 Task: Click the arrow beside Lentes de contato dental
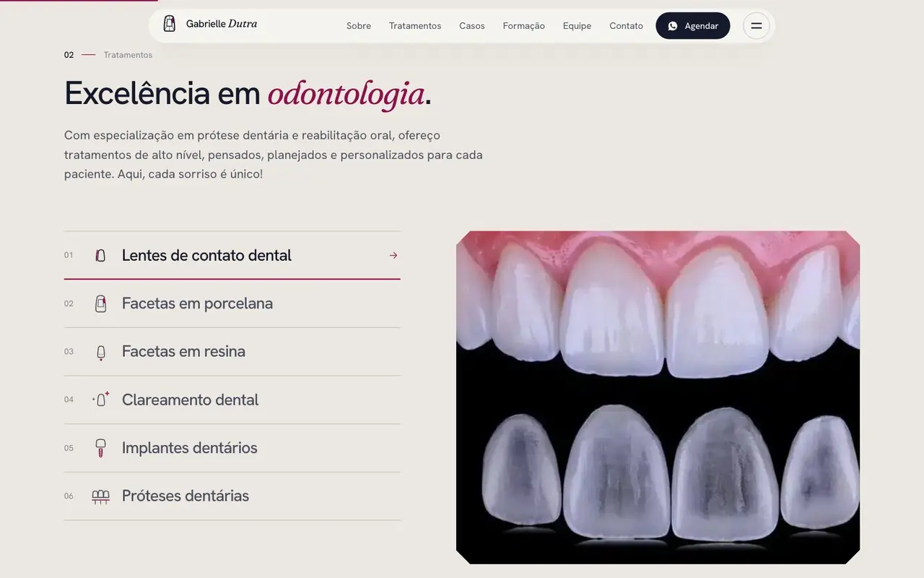point(393,255)
